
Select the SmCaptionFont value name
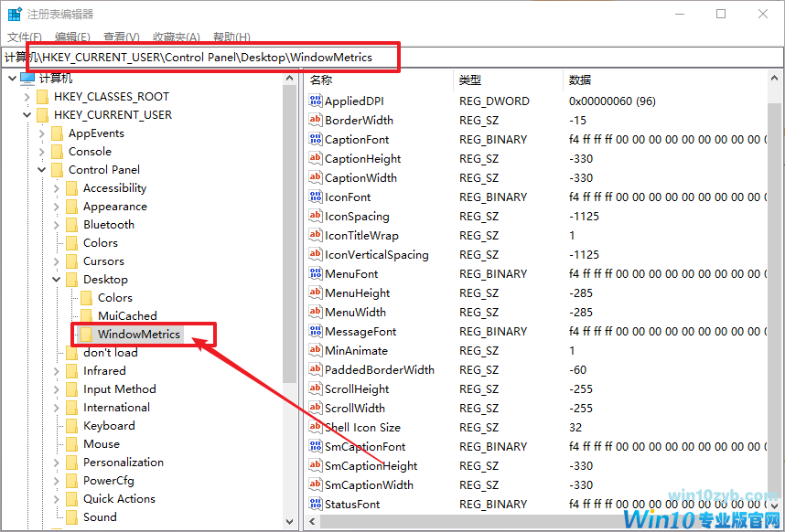tap(365, 446)
